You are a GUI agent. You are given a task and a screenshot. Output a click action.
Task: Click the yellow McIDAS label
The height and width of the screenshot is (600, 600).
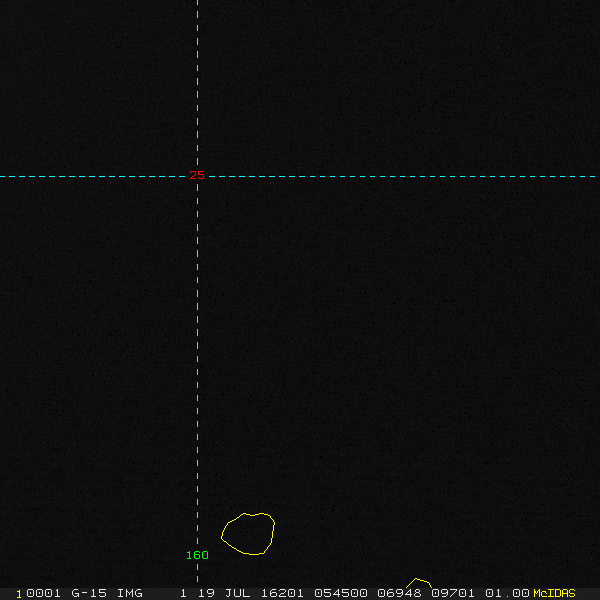click(x=554, y=593)
